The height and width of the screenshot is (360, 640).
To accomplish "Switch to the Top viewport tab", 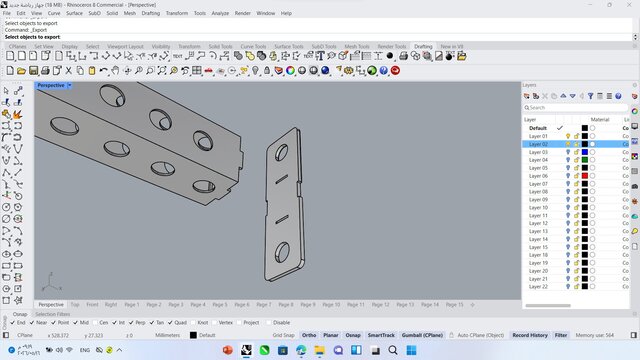I will point(75,304).
